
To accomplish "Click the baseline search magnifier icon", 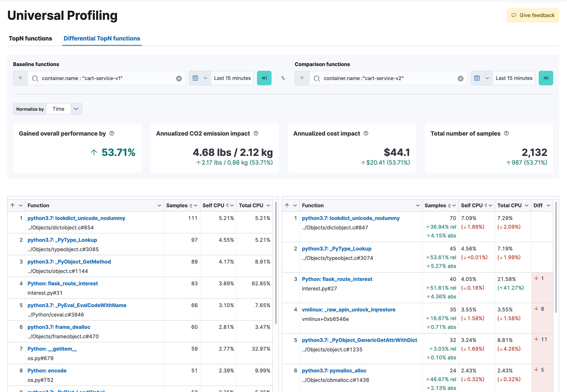I will 35,79.
